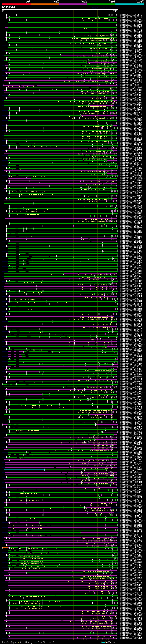The height and width of the screenshot is (644, 146).
Task: Select the UniRef100_Q9VAY4 label
Action: [x=131, y=583]
